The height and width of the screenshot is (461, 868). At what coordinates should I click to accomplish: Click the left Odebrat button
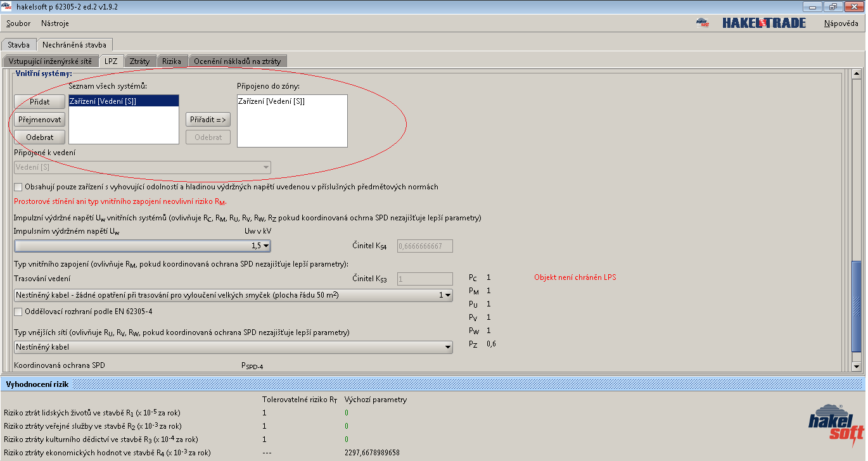40,137
